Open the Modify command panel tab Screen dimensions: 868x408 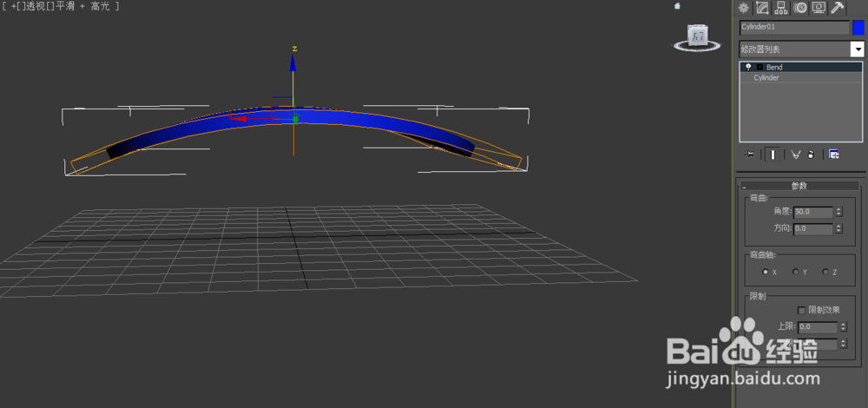[x=762, y=8]
